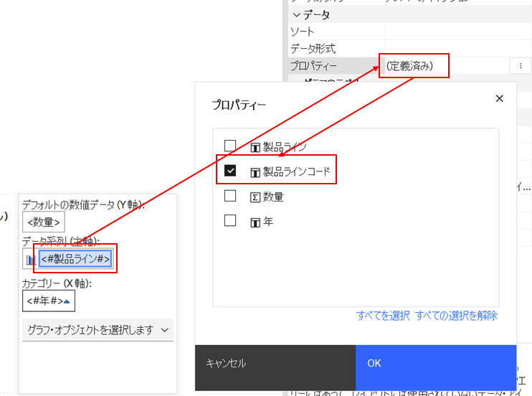Screen dimensions: 532x396
Task: Click the 年 column icon
Action: click(x=255, y=222)
